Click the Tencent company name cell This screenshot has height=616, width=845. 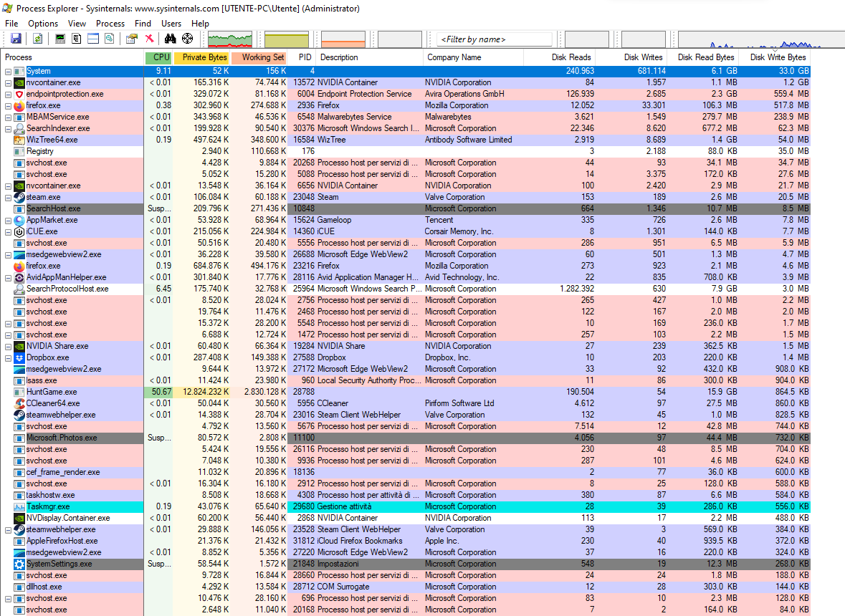[x=439, y=220]
